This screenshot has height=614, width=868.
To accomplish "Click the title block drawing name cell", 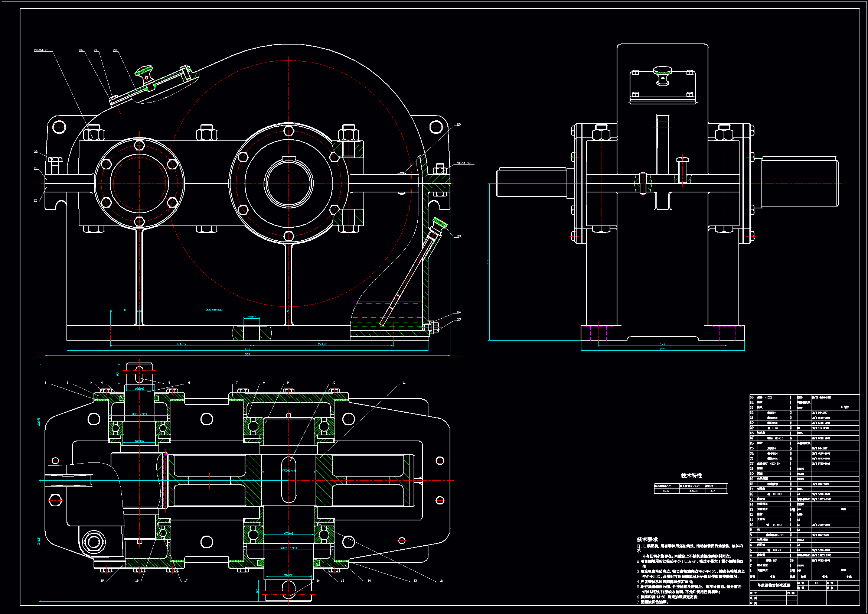I will [x=773, y=585].
